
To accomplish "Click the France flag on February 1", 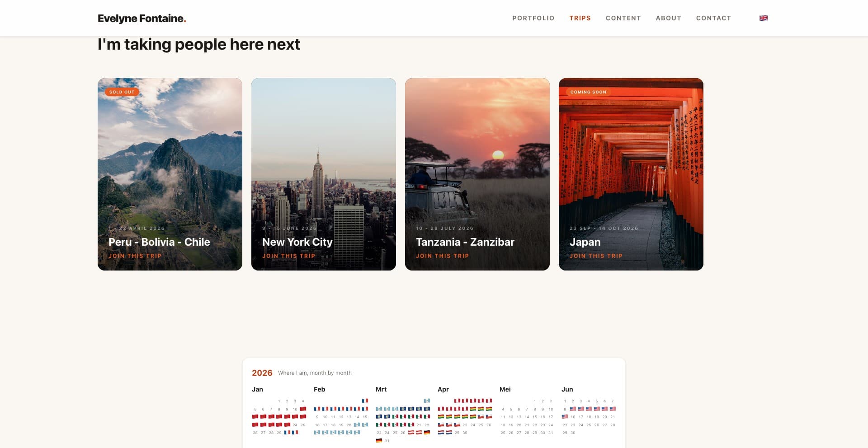I will (364, 401).
